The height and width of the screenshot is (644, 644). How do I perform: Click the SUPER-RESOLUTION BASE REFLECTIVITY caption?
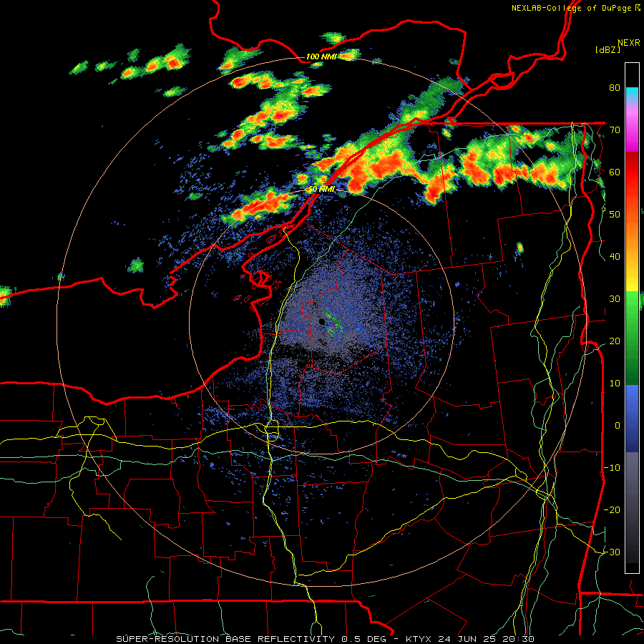click(225, 639)
